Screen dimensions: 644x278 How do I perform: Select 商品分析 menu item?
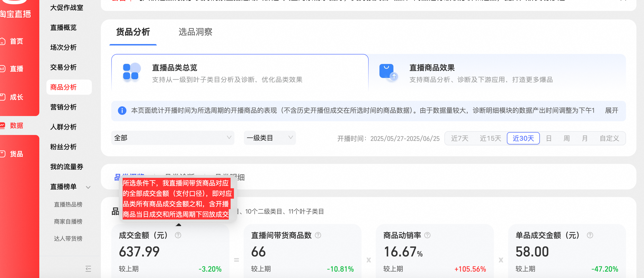point(69,87)
